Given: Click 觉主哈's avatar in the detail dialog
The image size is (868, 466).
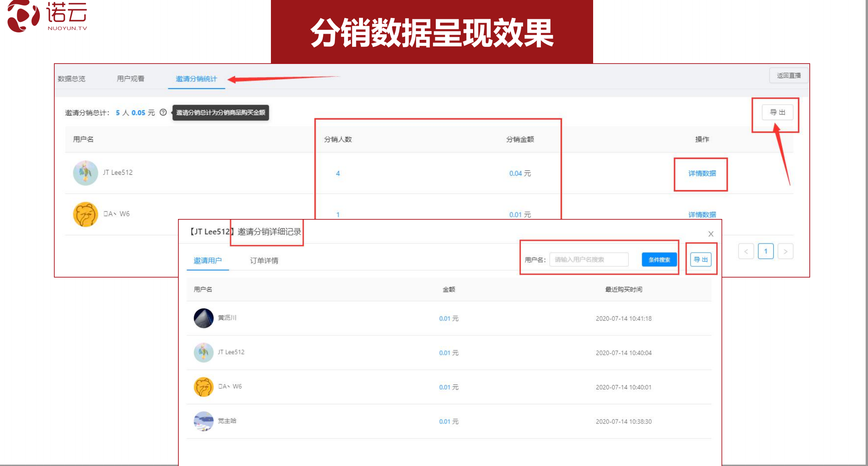Looking at the screenshot, I should click(203, 421).
